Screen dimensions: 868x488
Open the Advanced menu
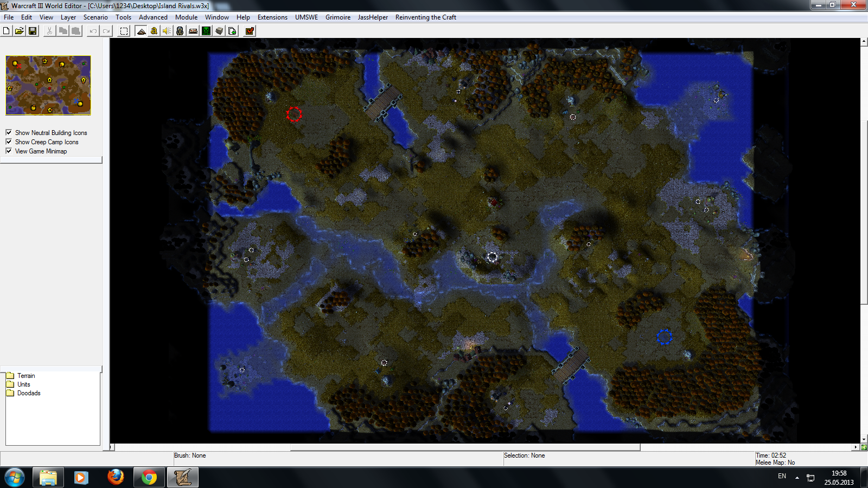153,17
